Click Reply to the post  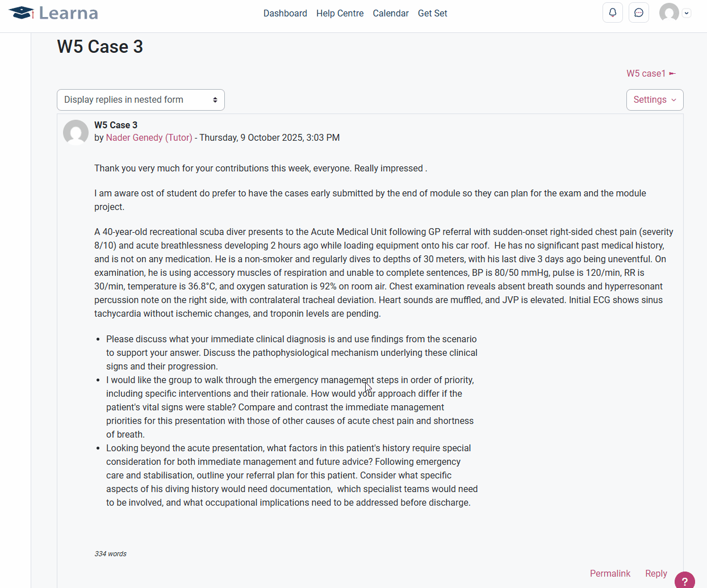656,573
